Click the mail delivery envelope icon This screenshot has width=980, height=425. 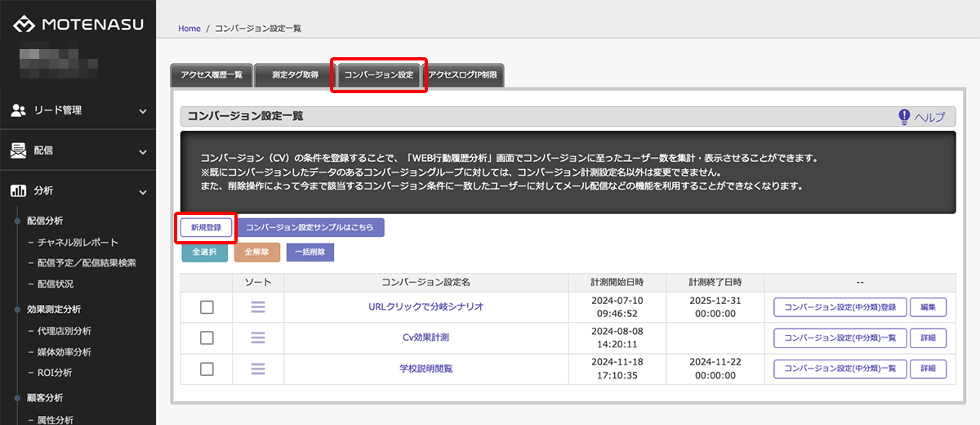[18, 151]
